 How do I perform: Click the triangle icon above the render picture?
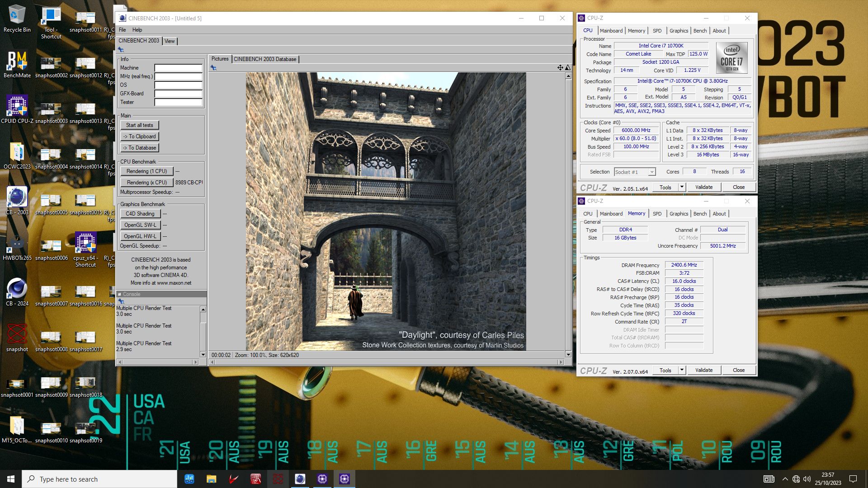click(568, 68)
